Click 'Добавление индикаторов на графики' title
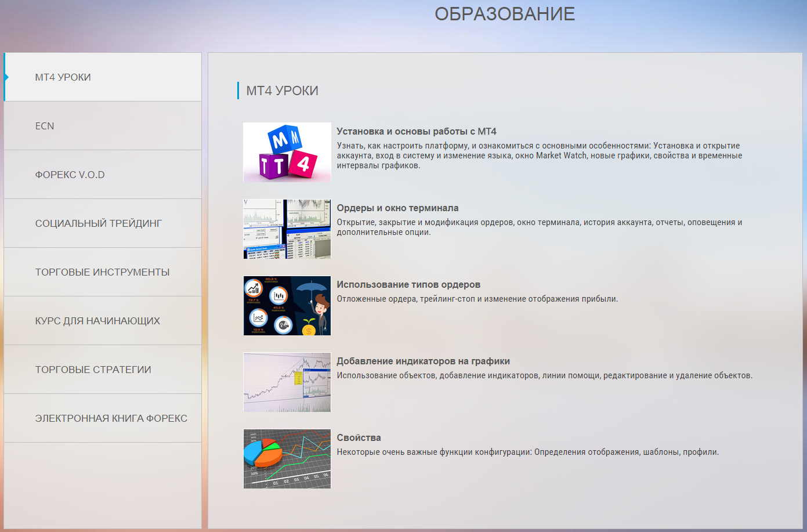This screenshot has height=532, width=807. pos(423,361)
